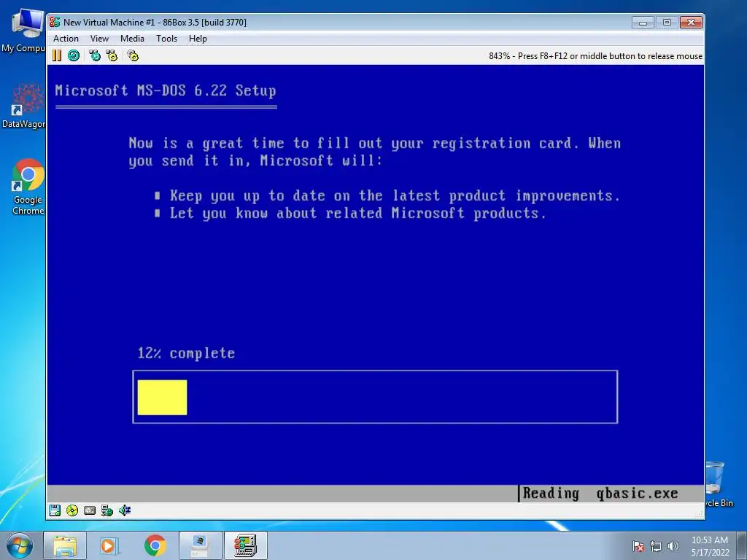Screen dimensions: 747x560
Task: Select the My Computer desktop icon
Action: tap(26, 31)
